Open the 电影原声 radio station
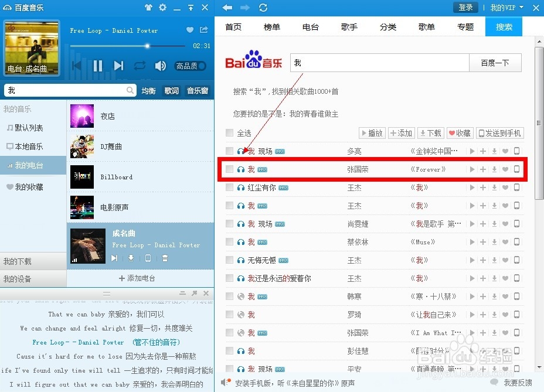This screenshot has width=544, height=392. click(x=140, y=207)
